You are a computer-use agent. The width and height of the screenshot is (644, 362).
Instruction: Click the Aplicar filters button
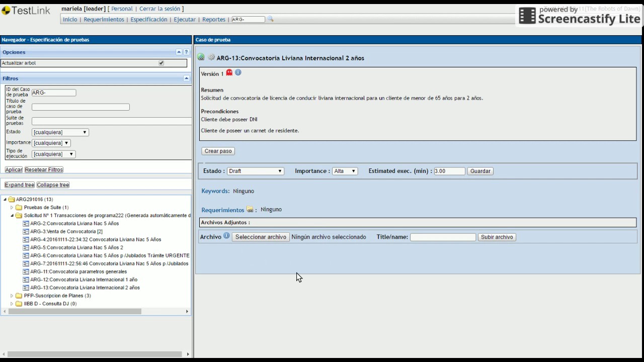pos(14,169)
